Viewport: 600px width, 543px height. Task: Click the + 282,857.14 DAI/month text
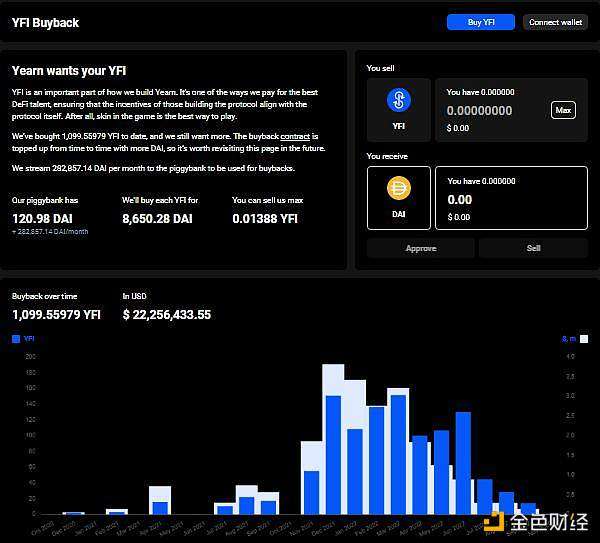[x=50, y=232]
